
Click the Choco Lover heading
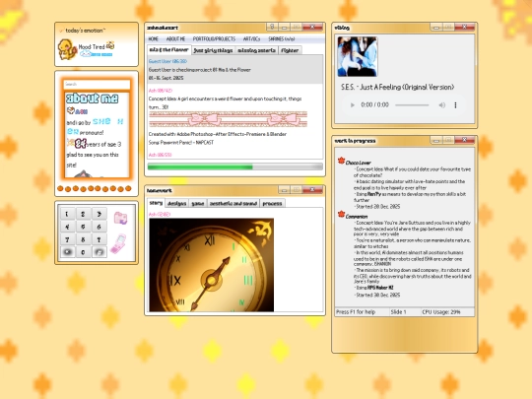(x=359, y=163)
